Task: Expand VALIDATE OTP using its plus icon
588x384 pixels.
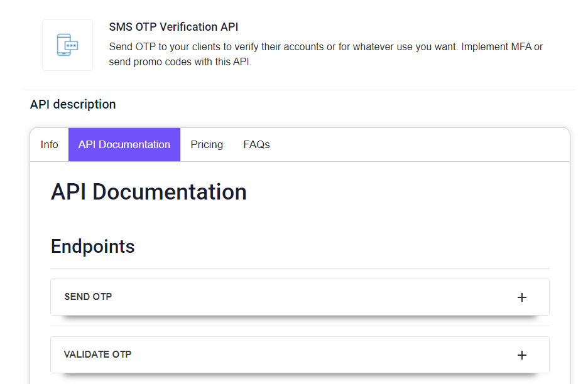Action: (x=521, y=355)
